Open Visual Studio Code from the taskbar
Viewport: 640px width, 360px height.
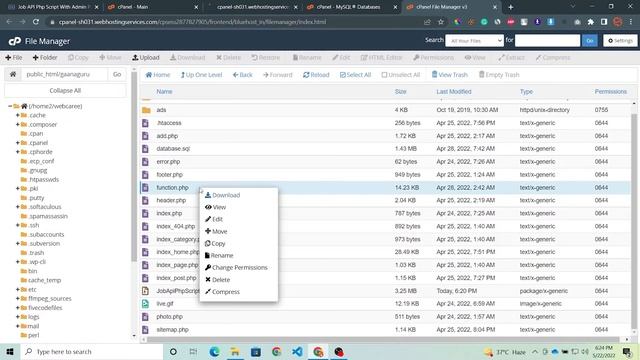298,351
